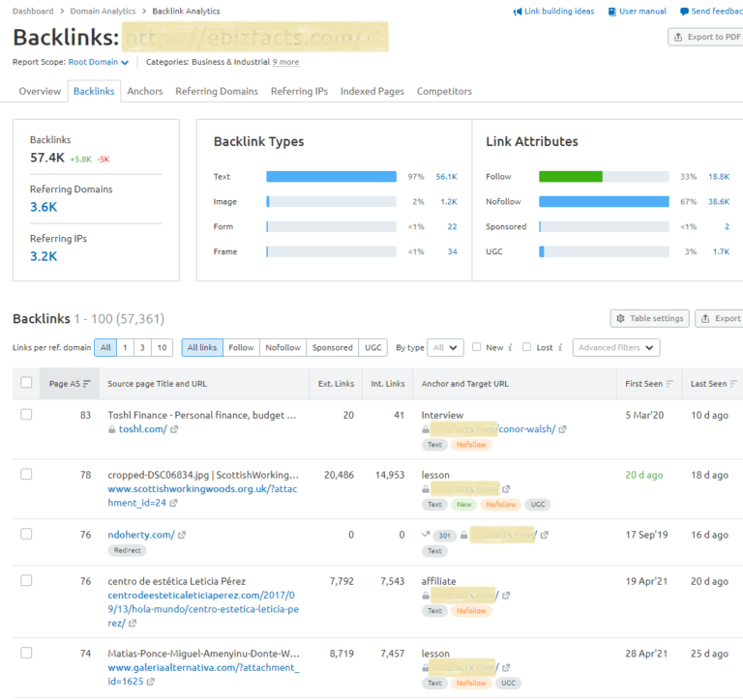Select 3 links per ref. domain
Viewport: 743px width, 700px height.
coord(142,348)
